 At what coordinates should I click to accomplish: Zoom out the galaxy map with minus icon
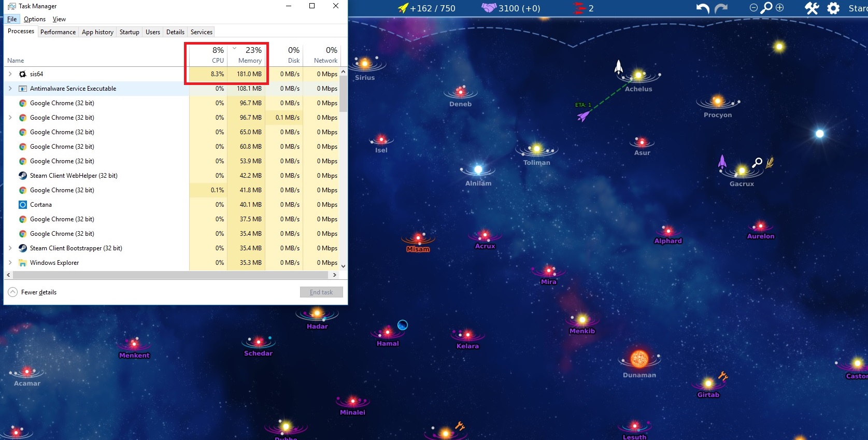[x=753, y=8]
